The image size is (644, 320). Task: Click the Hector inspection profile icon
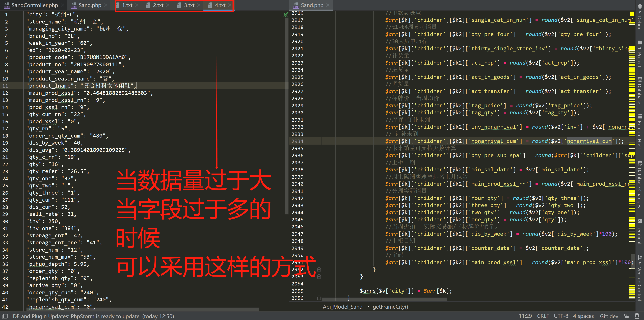(637, 316)
